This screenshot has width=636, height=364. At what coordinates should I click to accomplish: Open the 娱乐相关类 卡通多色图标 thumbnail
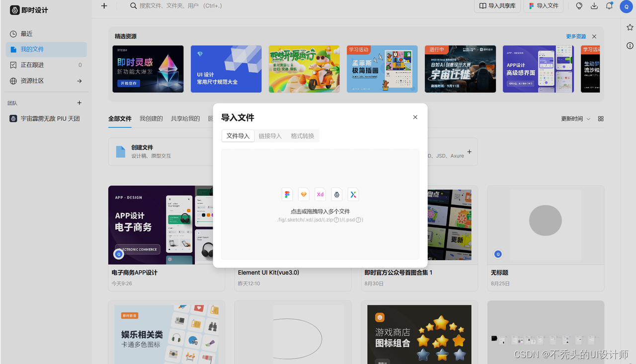(x=166, y=332)
